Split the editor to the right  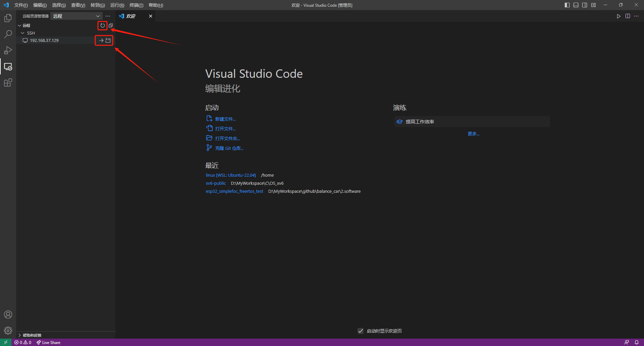point(628,16)
